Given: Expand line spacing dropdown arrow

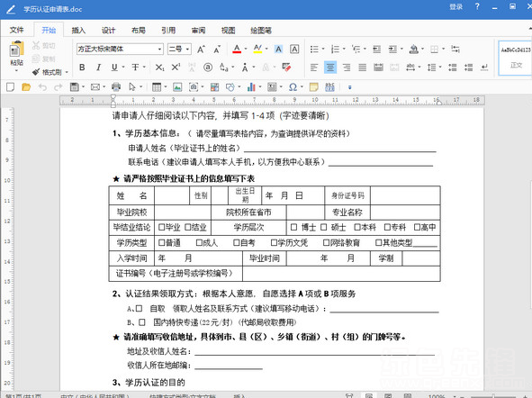Looking at the screenshot, I should pyautogui.click(x=440, y=68).
